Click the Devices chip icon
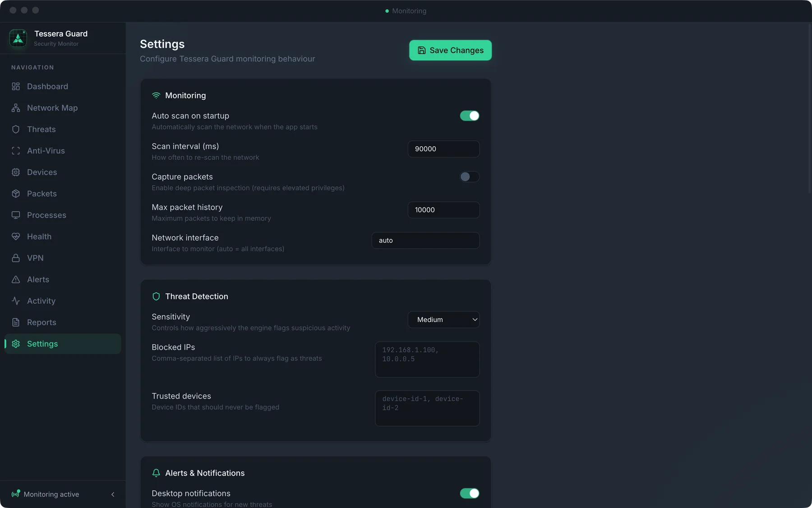The width and height of the screenshot is (812, 508). (x=16, y=172)
